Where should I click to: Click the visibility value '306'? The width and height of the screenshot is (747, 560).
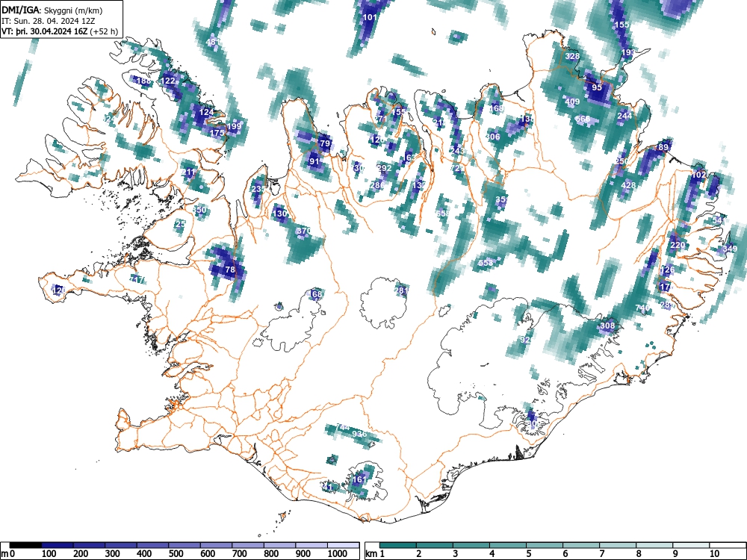[492, 137]
